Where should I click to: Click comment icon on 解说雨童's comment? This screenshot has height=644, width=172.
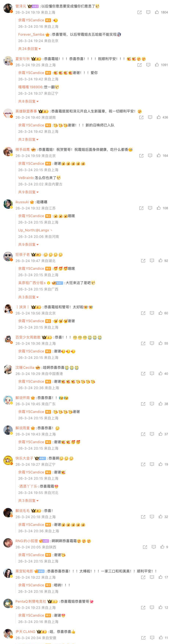pyautogui.click(x=152, y=434)
